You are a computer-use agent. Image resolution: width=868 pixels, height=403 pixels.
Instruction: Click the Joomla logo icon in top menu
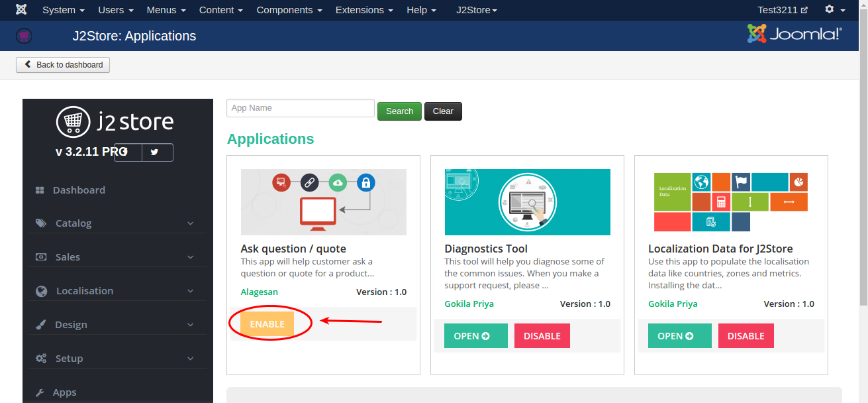point(21,10)
